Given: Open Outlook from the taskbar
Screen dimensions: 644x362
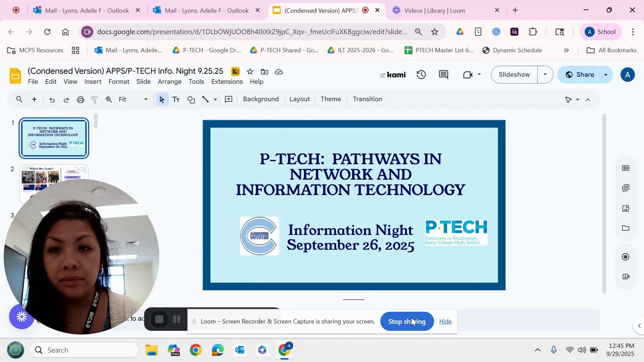Looking at the screenshot, I should pos(240,350).
